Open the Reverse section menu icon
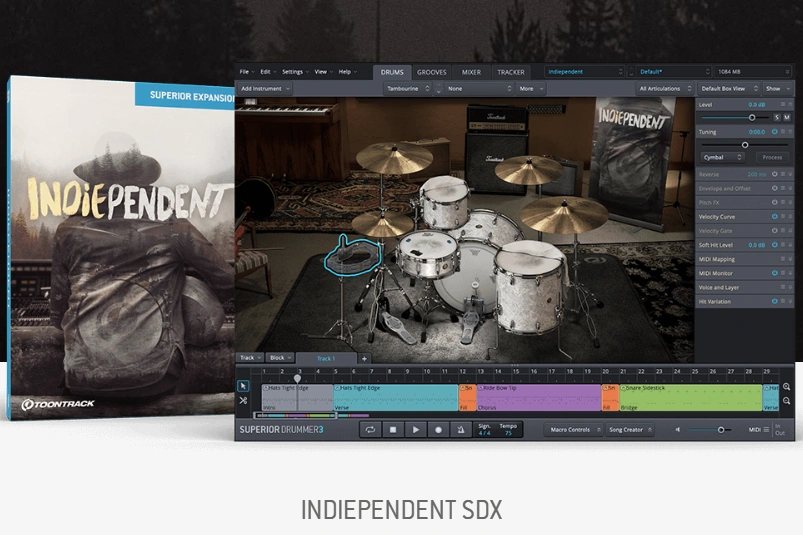This screenshot has width=803, height=535. pyautogui.click(x=783, y=175)
